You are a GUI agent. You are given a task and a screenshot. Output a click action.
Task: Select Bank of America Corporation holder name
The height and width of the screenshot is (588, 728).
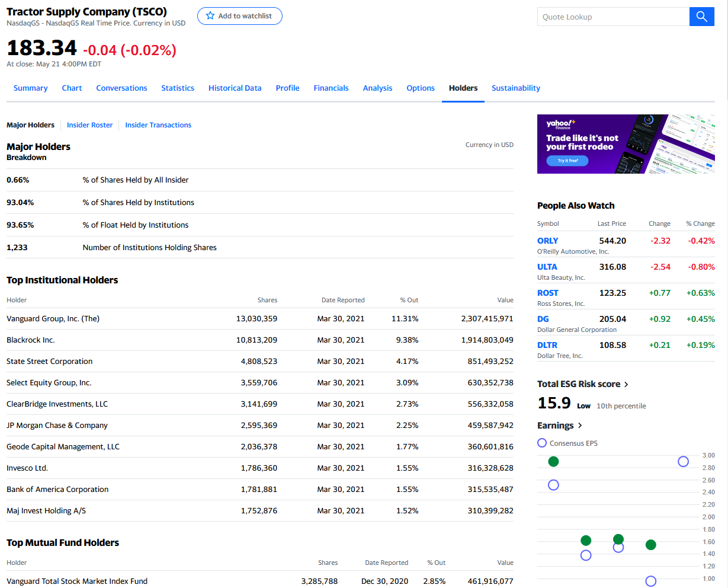[57, 489]
